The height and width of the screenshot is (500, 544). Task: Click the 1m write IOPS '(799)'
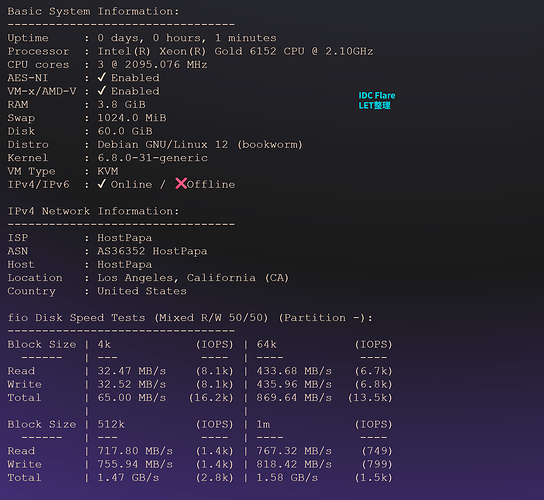377,464
